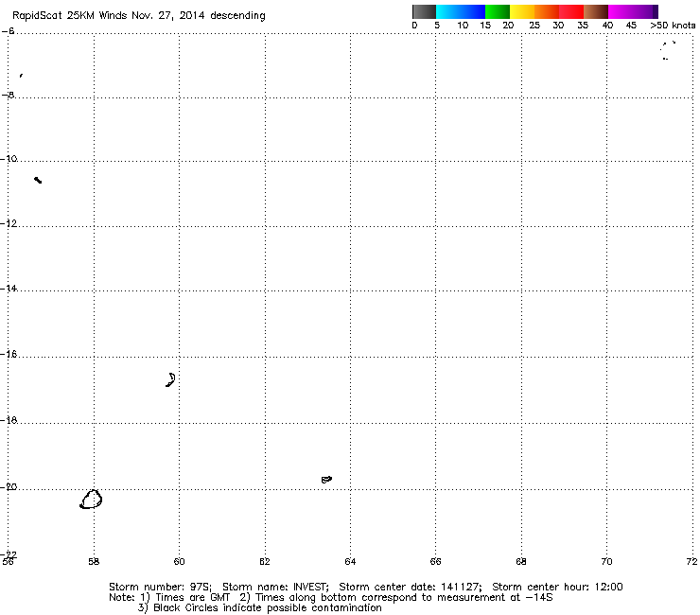The width and height of the screenshot is (700, 615).
Task: Click the tiny island mark near 7S left edge
Action: (21, 76)
